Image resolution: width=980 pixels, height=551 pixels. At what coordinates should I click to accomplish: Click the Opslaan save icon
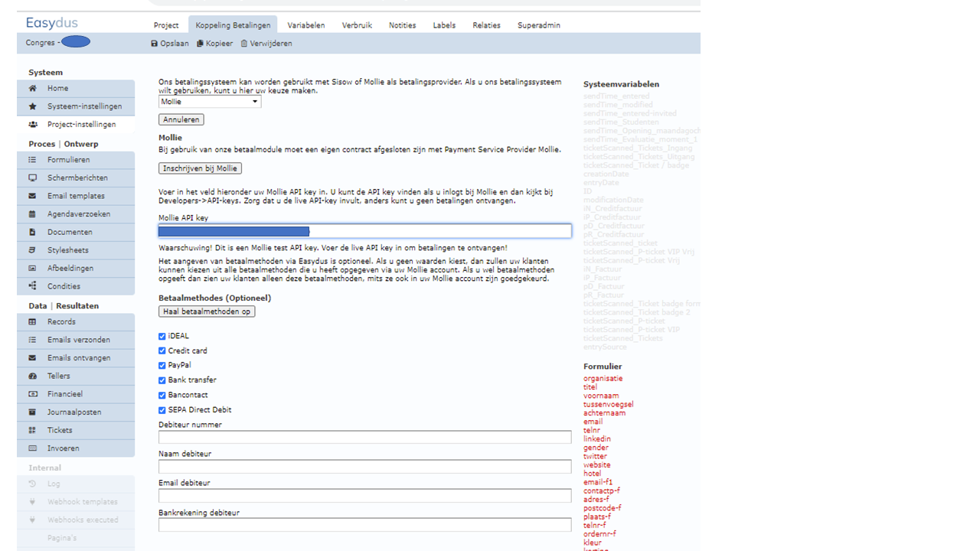[x=155, y=44]
